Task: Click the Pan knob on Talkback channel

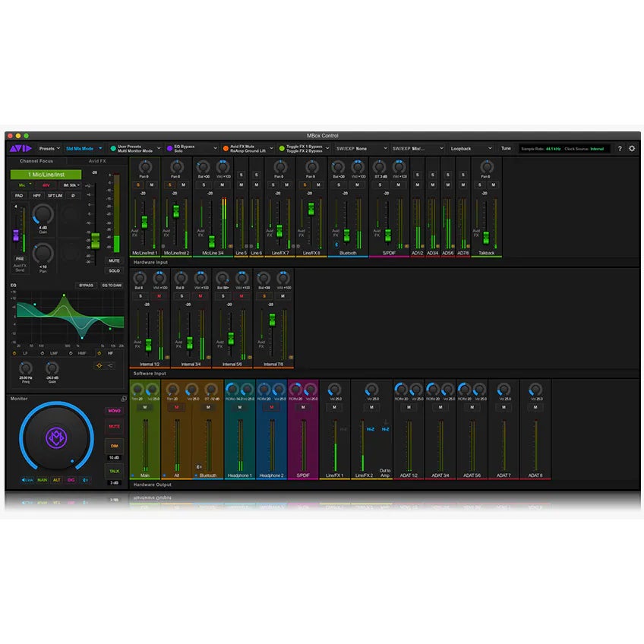Action: coord(486,167)
